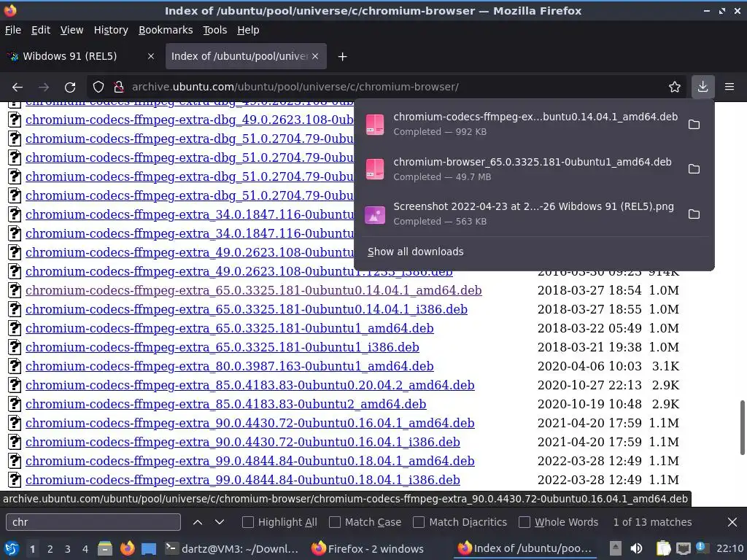Enable the Match Case checkbox
The width and height of the screenshot is (747, 560).
[x=335, y=522]
